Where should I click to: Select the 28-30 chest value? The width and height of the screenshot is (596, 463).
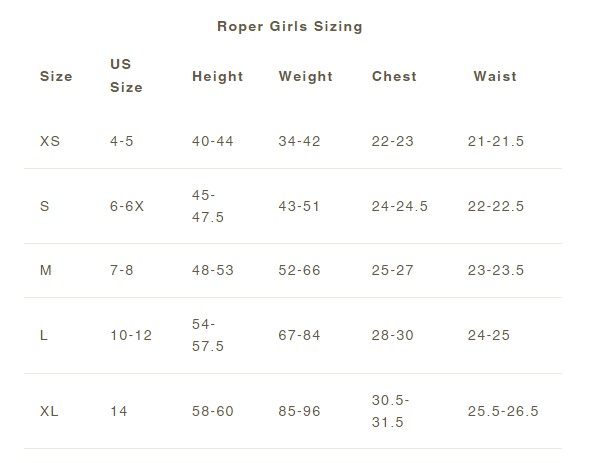click(x=392, y=335)
